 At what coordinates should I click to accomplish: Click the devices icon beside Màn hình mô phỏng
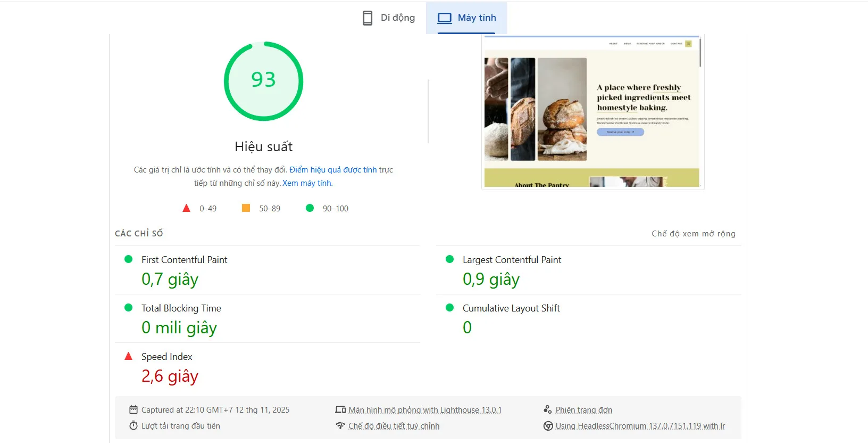340,409
